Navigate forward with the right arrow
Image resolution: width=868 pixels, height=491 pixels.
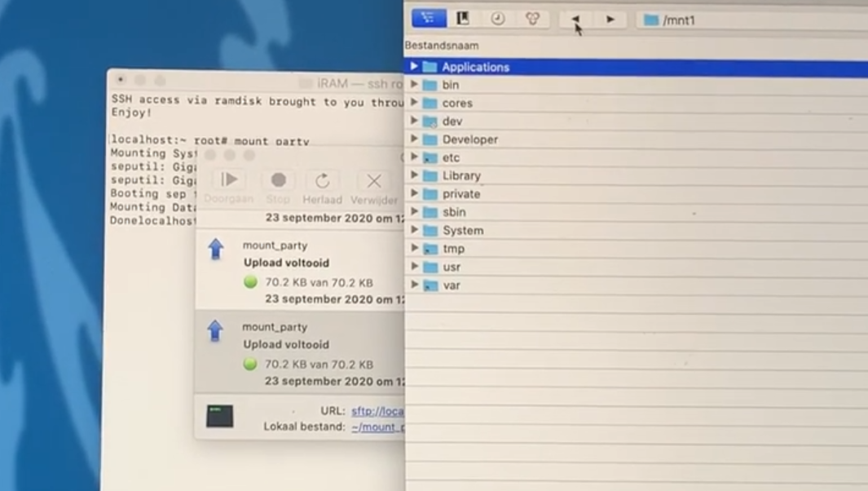(611, 19)
